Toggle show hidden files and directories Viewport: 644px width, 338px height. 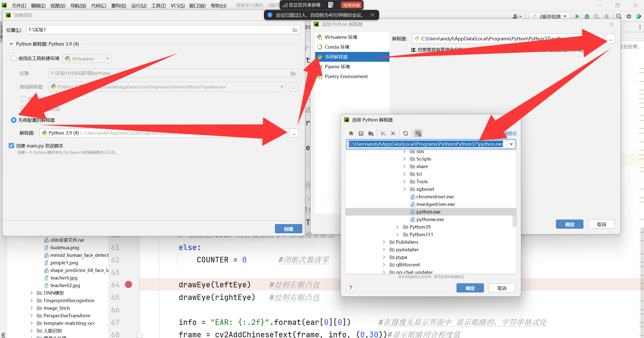pyautogui.click(x=418, y=133)
